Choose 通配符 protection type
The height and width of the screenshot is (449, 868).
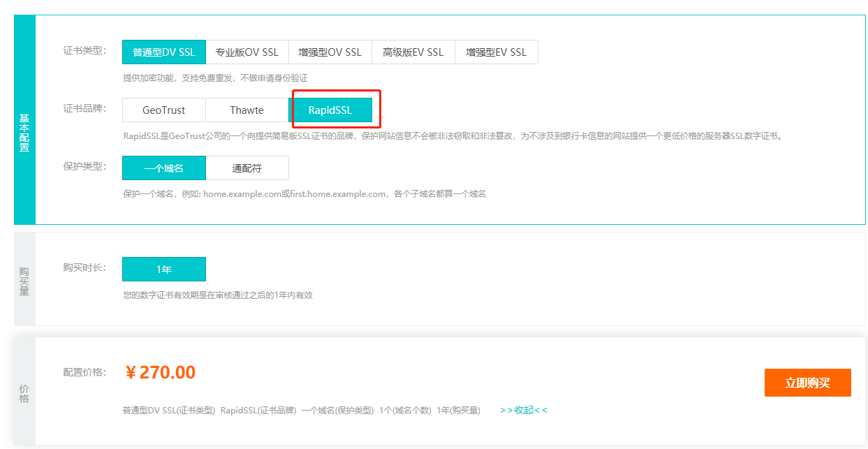pos(247,168)
